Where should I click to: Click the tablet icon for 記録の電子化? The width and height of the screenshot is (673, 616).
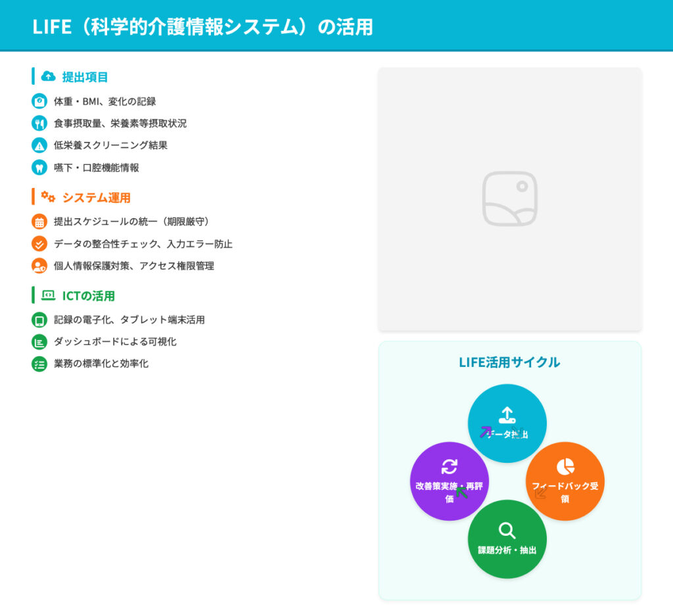pos(39,320)
